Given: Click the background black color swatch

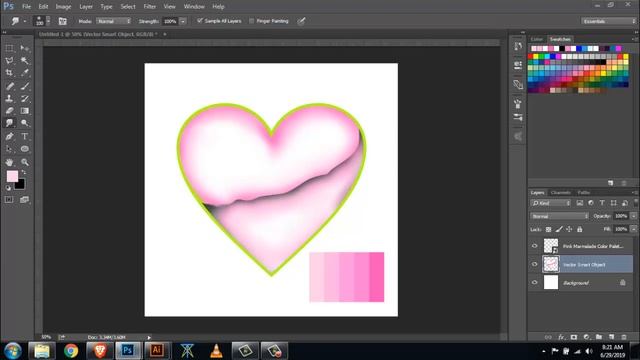Looking at the screenshot, I should (20, 185).
